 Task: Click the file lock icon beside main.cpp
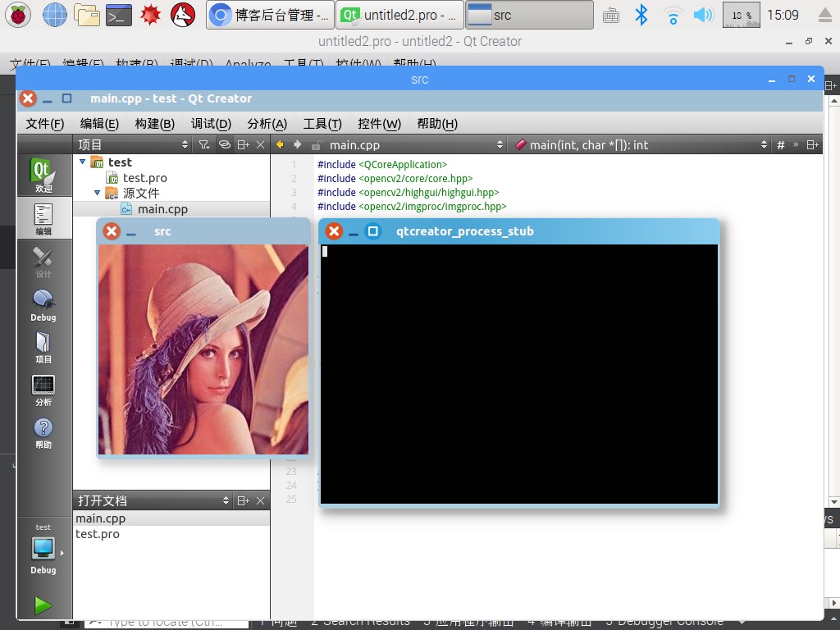pos(316,145)
